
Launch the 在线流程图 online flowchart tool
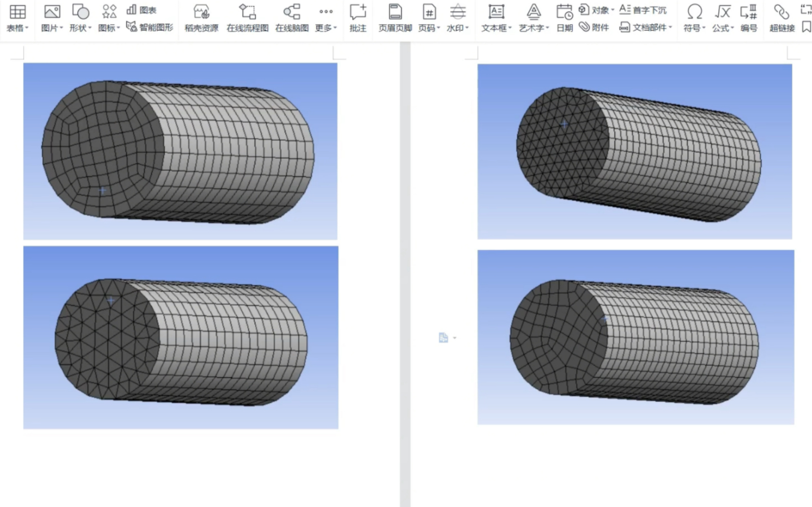[248, 18]
